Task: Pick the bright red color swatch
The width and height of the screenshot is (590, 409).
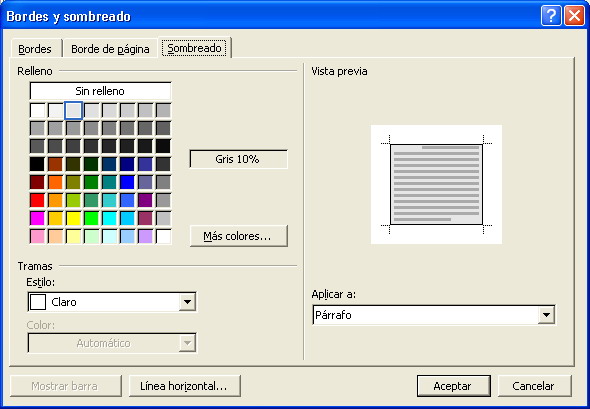Action: click(x=37, y=200)
